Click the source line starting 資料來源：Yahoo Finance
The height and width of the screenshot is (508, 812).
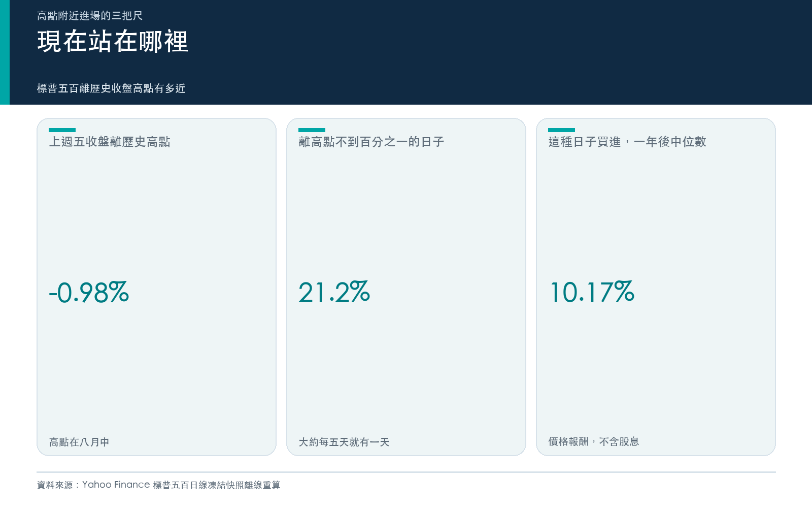tap(158, 485)
